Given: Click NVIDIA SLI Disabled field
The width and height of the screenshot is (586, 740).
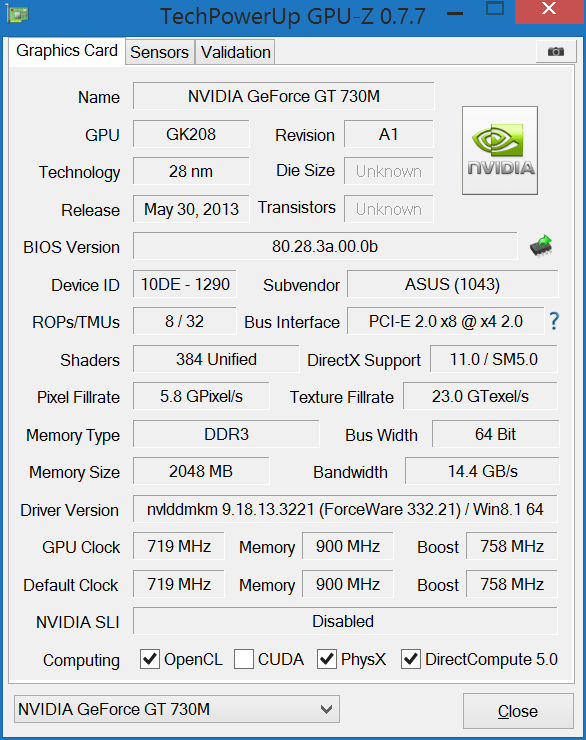Looking at the screenshot, I should pyautogui.click(x=345, y=621).
